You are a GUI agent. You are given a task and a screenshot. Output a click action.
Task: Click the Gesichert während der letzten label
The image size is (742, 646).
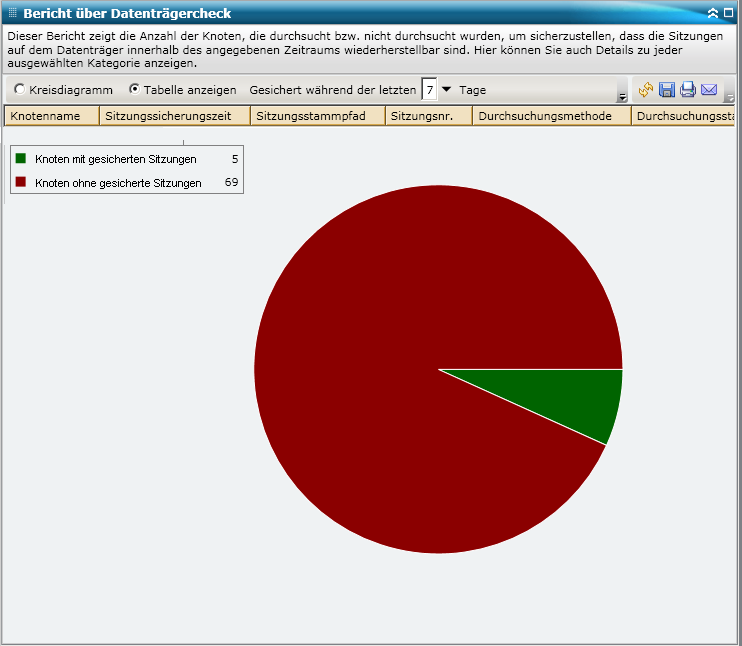[x=333, y=90]
